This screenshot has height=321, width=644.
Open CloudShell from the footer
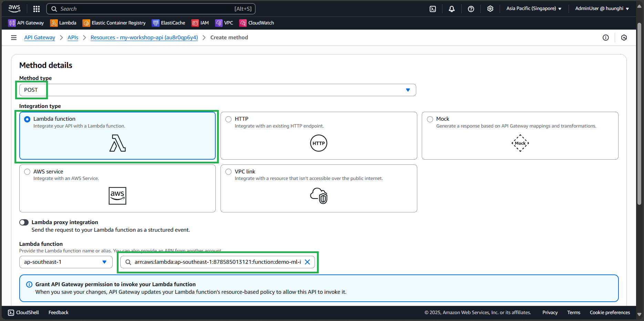23,313
